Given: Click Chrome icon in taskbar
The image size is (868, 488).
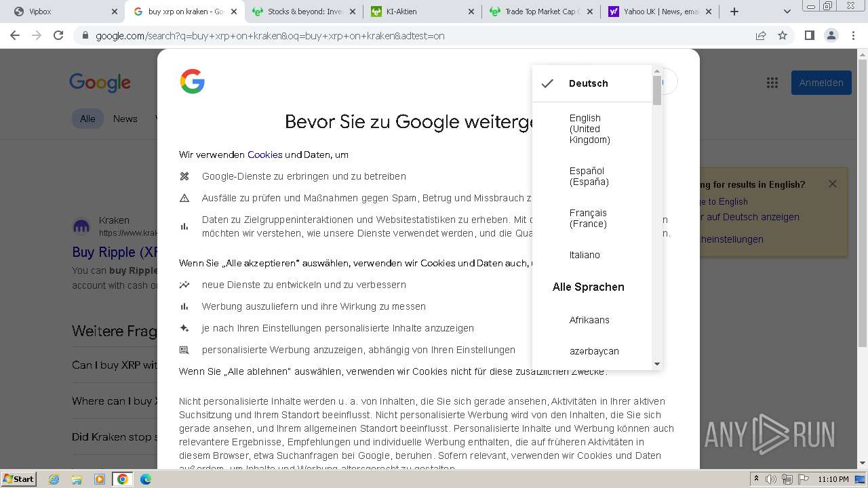Looking at the screenshot, I should click(123, 479).
